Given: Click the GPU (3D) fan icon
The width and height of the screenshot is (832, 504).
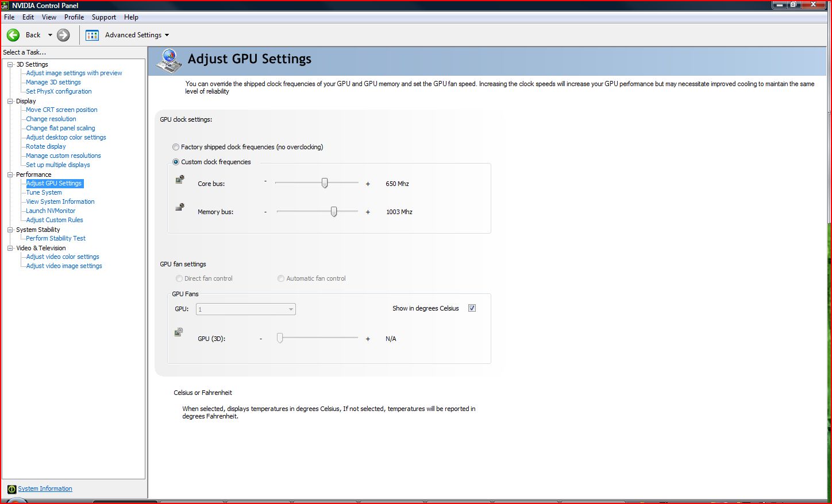Looking at the screenshot, I should pyautogui.click(x=179, y=332).
